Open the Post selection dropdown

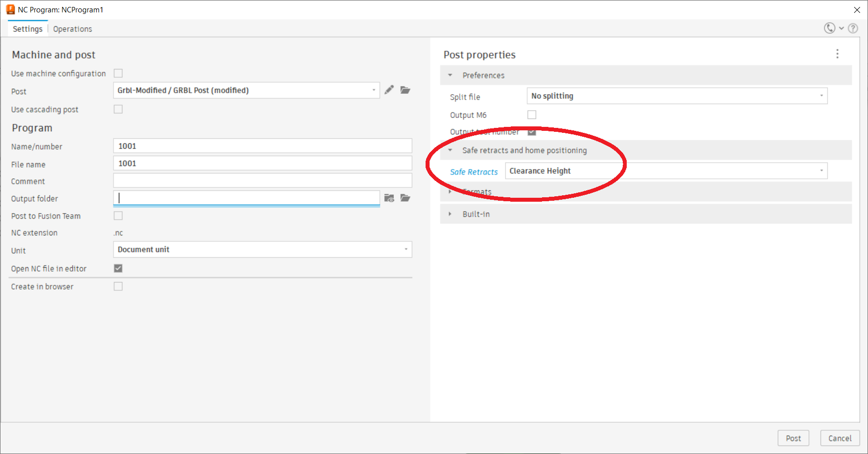point(246,90)
